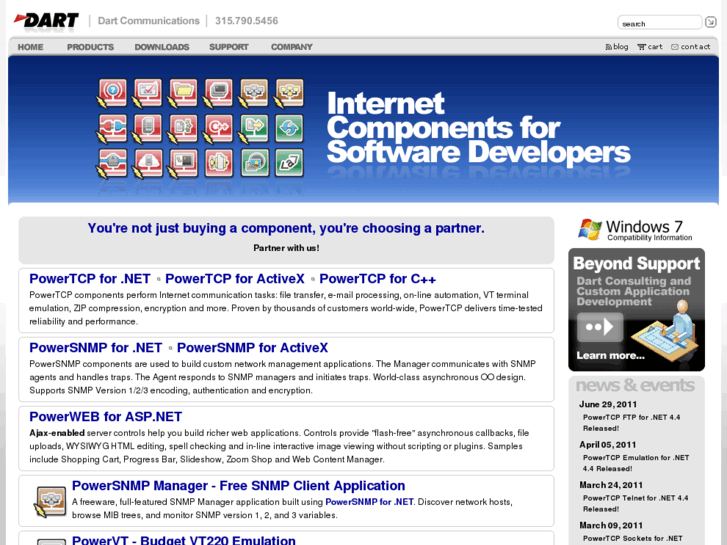Click the red split-window terminal icon

(x=183, y=163)
